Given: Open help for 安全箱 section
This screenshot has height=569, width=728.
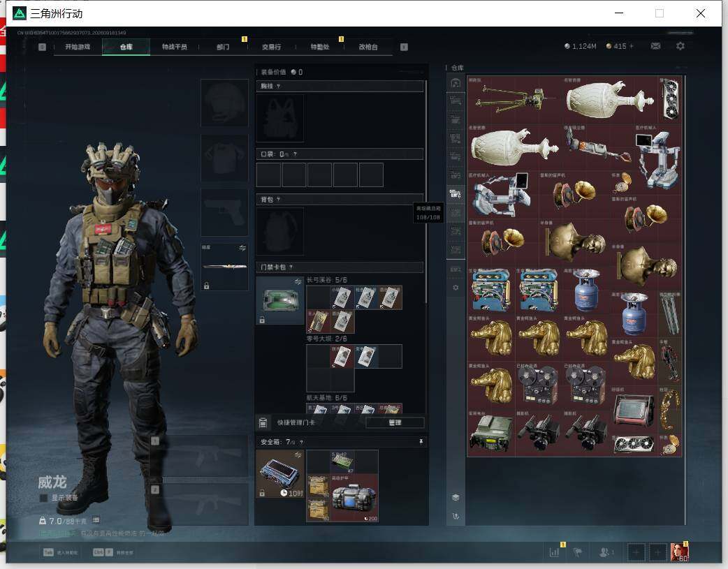Looking at the screenshot, I should [302, 443].
